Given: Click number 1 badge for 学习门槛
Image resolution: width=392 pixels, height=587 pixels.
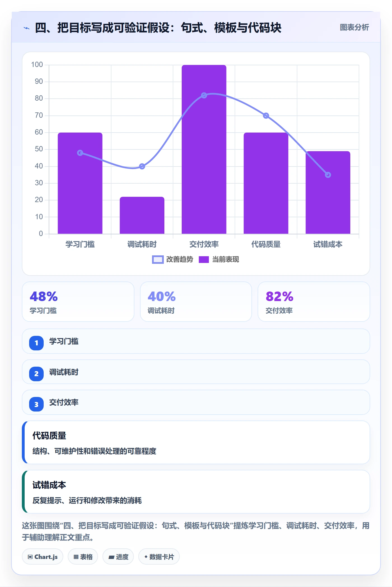Looking at the screenshot, I should (x=36, y=343).
